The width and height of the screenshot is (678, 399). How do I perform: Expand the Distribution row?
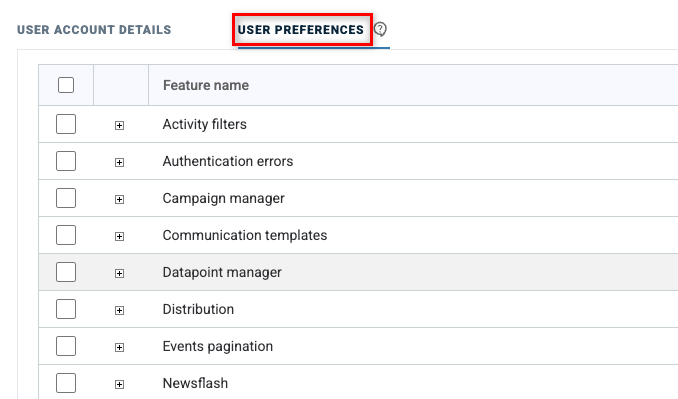click(119, 310)
